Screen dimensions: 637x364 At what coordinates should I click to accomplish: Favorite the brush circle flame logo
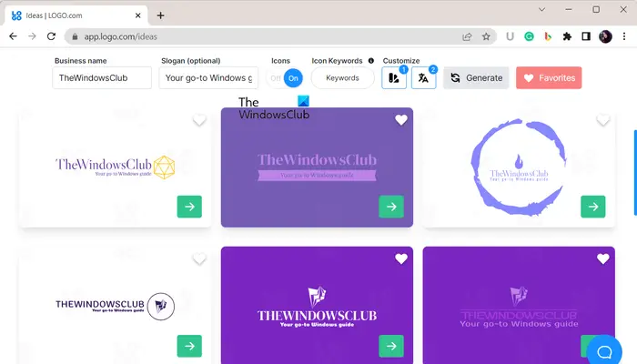[x=602, y=120]
